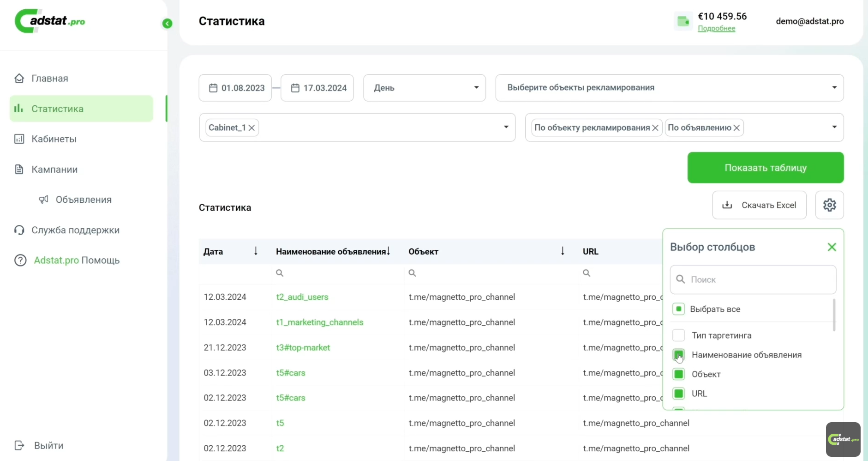
Task: Click the start date calendar icon
Action: tap(213, 88)
